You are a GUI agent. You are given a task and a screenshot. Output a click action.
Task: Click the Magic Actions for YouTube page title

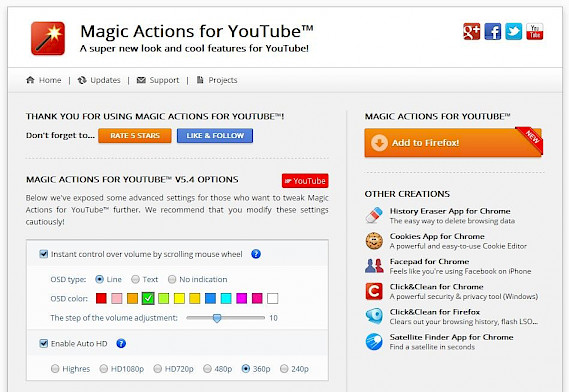pos(196,31)
